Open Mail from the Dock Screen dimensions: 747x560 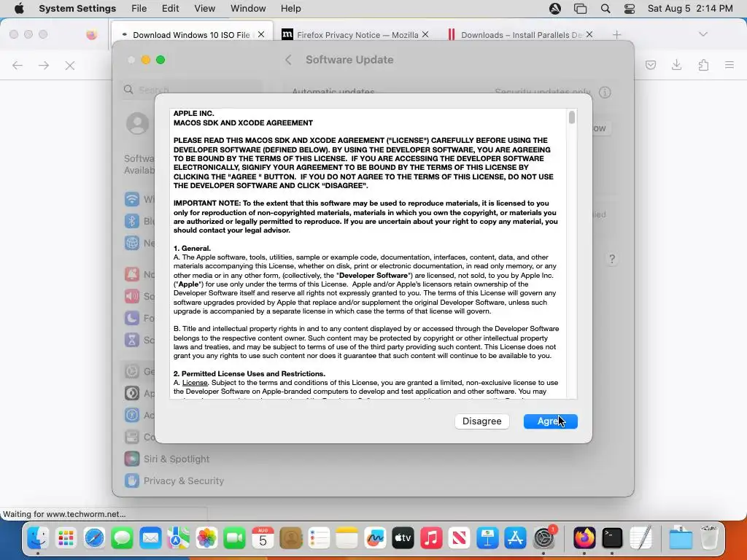click(150, 538)
